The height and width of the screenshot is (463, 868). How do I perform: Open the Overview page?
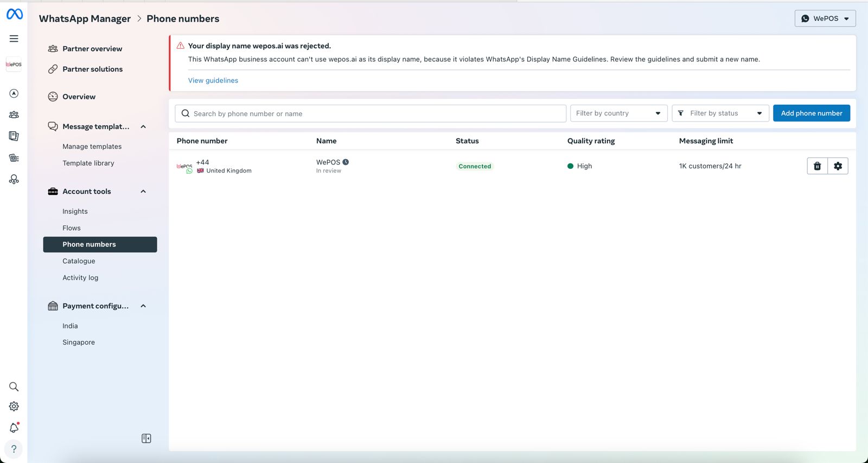pyautogui.click(x=79, y=97)
